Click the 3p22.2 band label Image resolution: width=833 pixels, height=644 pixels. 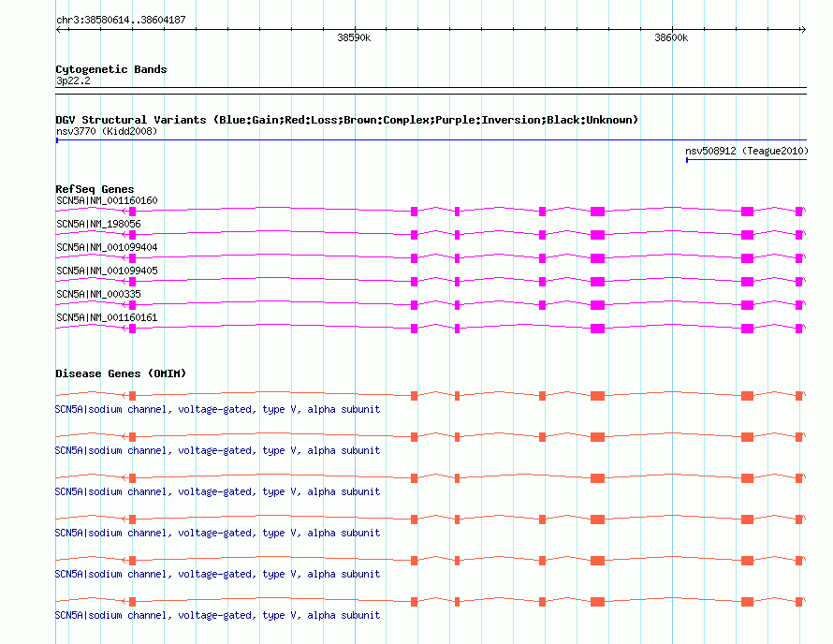point(73,80)
